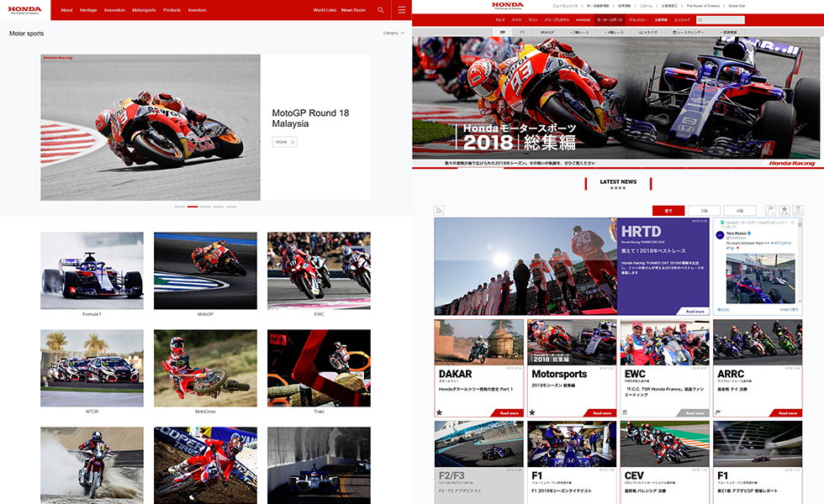824x504 pixels.
Task: Click Read more on the DAKAR card
Action: (x=507, y=413)
